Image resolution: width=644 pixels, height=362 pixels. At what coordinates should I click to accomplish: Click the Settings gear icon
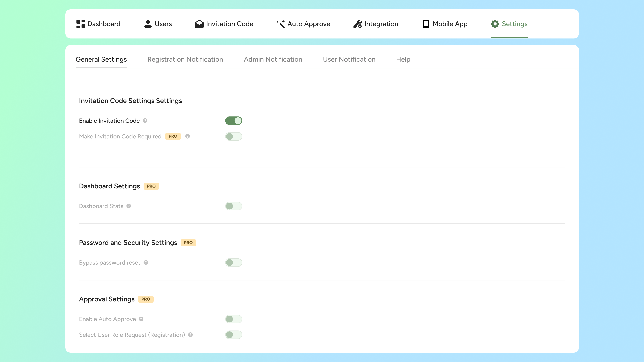[x=495, y=24]
